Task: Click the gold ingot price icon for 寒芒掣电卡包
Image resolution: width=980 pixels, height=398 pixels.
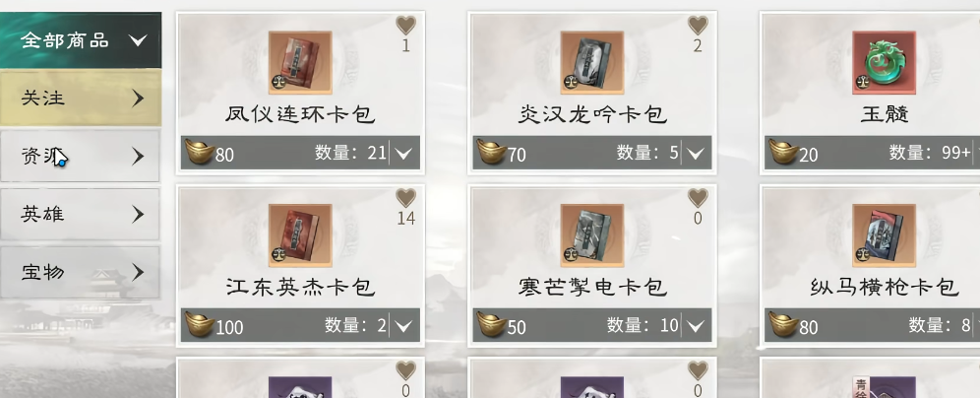Action: [x=491, y=325]
